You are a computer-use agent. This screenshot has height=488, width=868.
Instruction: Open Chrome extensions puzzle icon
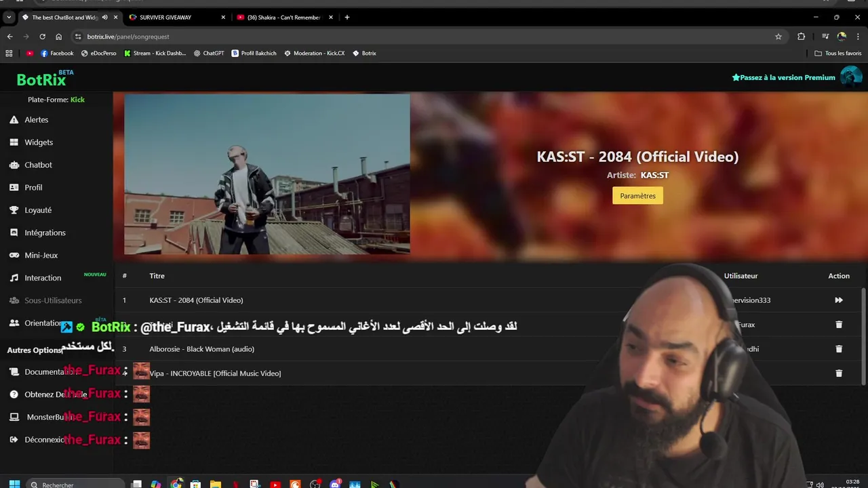[801, 37]
